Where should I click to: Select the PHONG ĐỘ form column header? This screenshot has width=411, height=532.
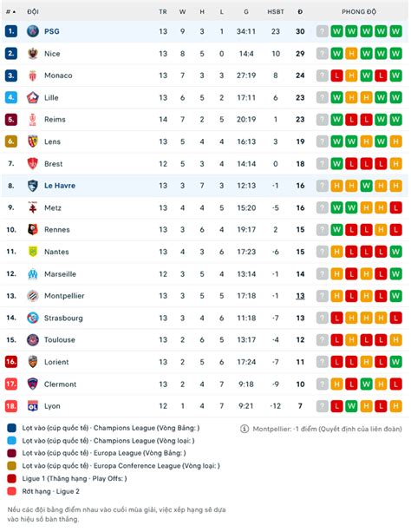[x=359, y=12]
